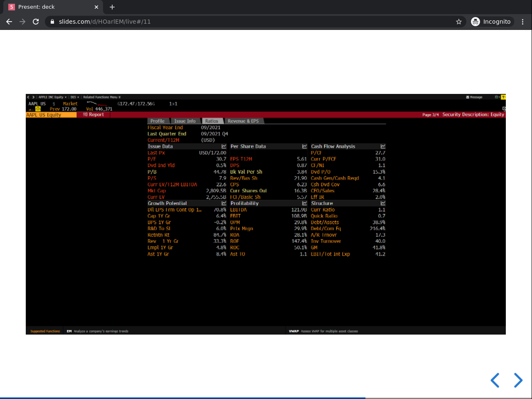Go to the previous slide arrow
This screenshot has width=532, height=399.
click(x=495, y=380)
